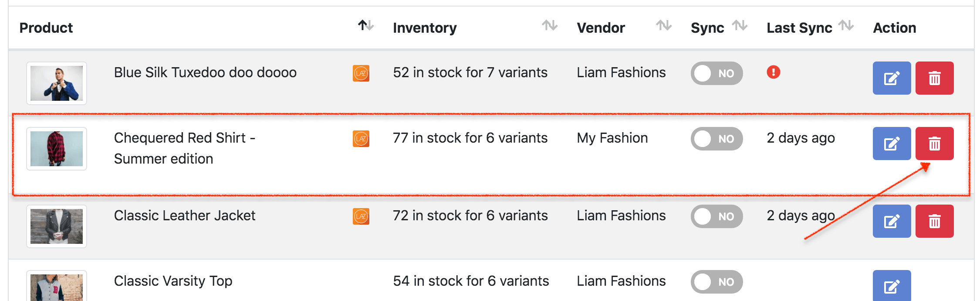This screenshot has width=980, height=301.
Task: Click Lazada icon beside Chequered Red Shirt
Action: coord(361,139)
